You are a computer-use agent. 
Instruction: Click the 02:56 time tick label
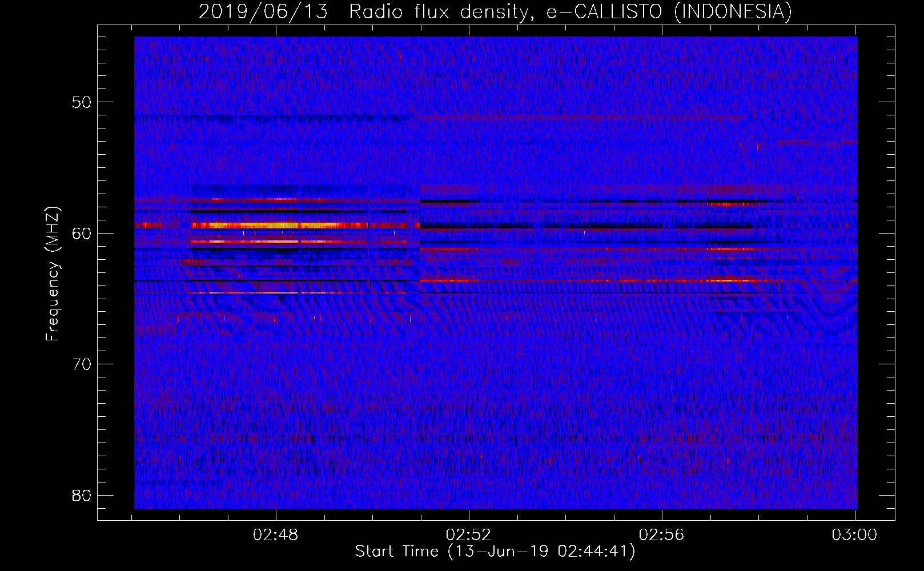click(x=662, y=534)
